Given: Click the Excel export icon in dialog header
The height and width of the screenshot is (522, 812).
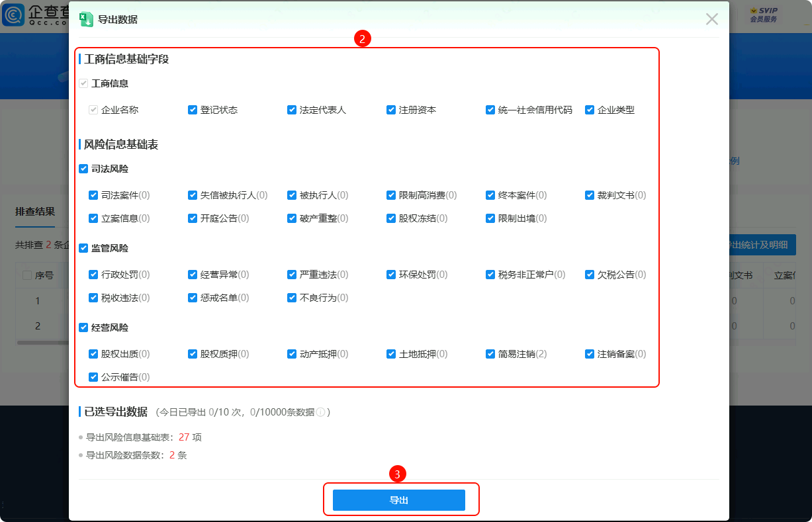Looking at the screenshot, I should pyautogui.click(x=86, y=19).
